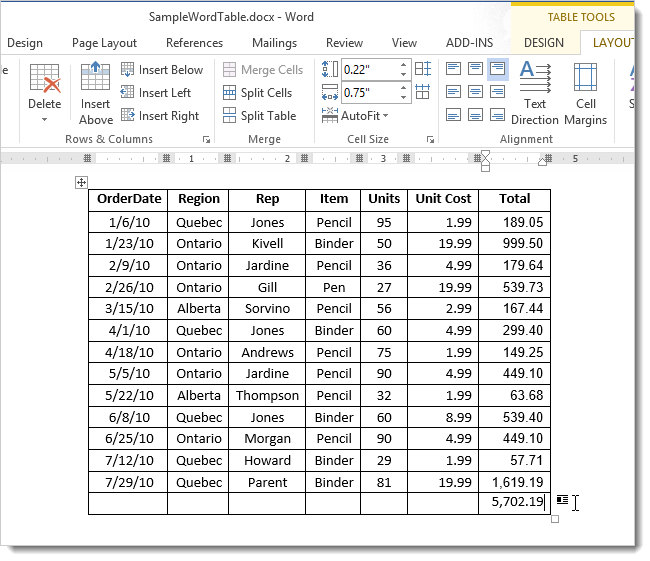Change Text Direction in cell
The width and height of the screenshot is (650, 561).
point(535,93)
